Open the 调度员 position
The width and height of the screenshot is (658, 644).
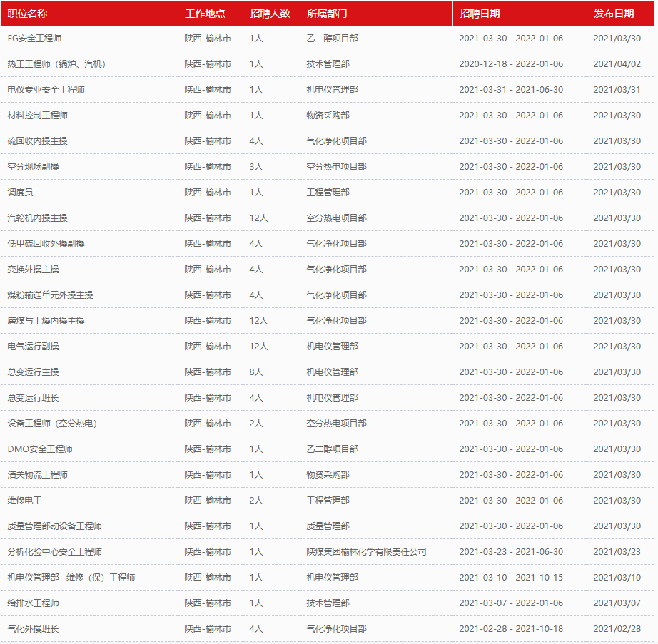click(x=20, y=193)
